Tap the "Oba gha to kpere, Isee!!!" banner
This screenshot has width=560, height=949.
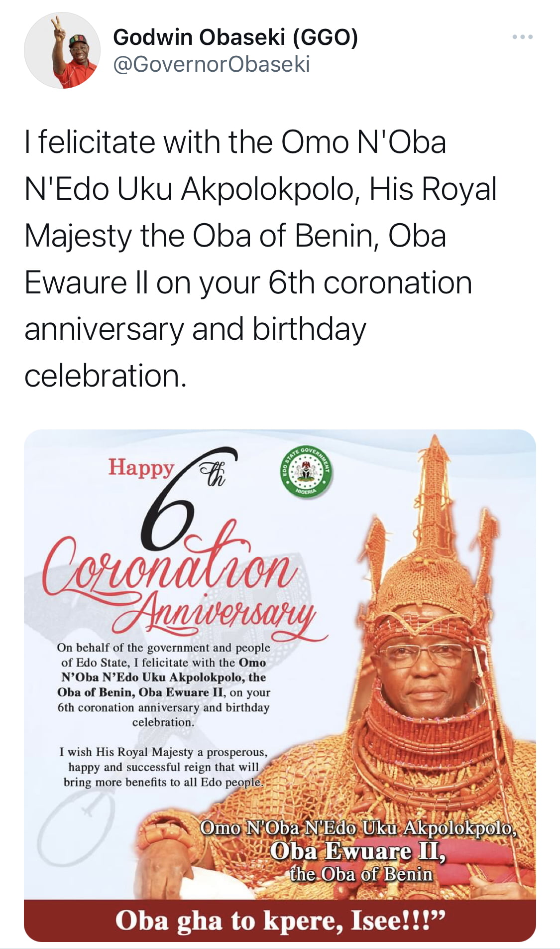tap(280, 921)
